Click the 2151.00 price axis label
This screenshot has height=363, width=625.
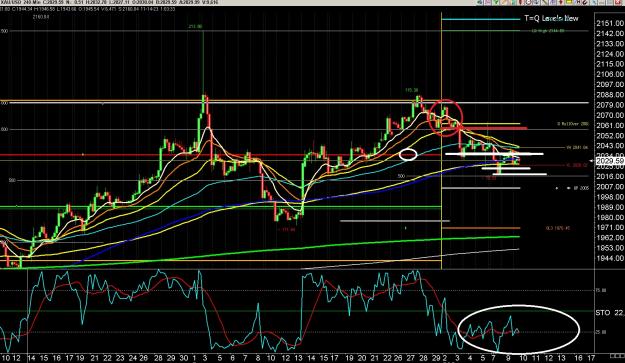(x=610, y=24)
